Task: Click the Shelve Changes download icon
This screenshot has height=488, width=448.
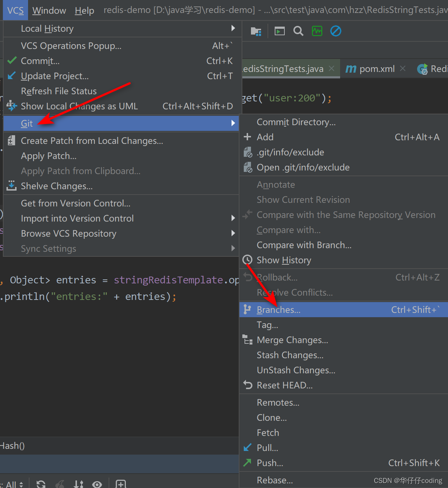Action: (12, 186)
